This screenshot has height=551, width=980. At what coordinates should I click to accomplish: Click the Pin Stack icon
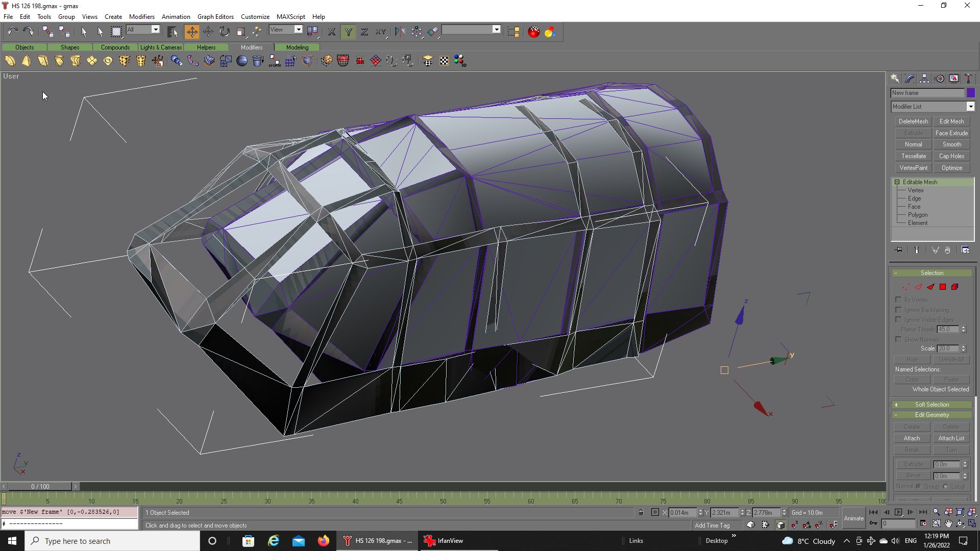[x=899, y=250]
